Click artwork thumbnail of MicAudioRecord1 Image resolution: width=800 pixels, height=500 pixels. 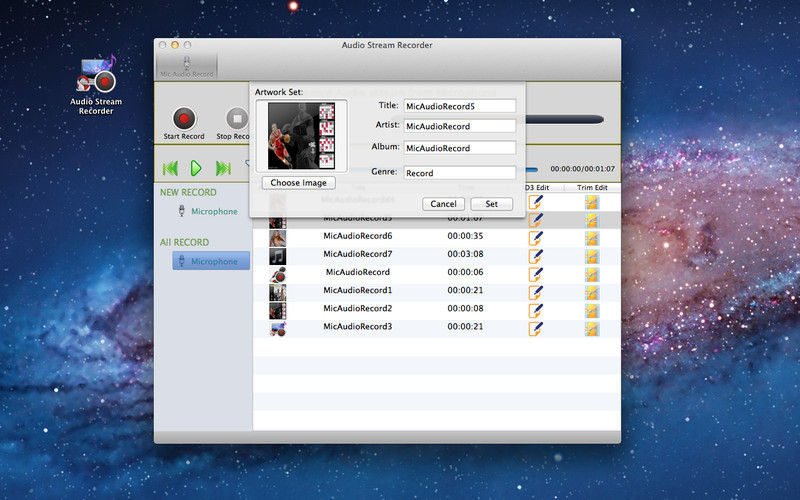[x=278, y=292]
